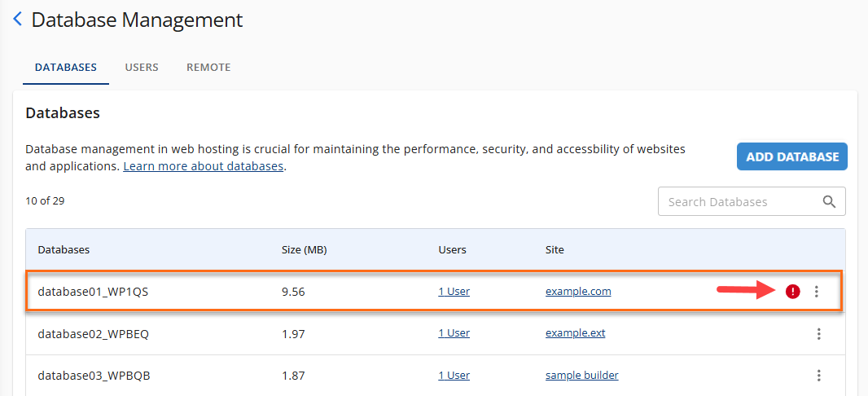
Task: Open the Remote tab
Action: (x=208, y=68)
